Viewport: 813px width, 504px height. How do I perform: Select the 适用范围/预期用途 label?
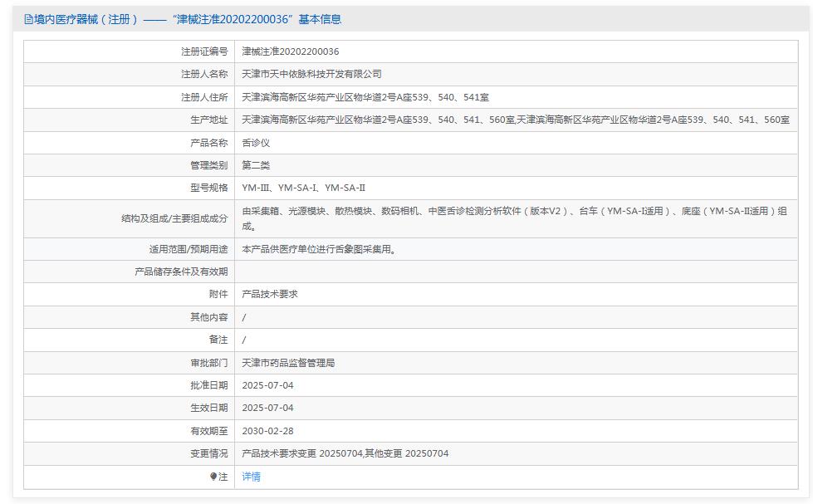pos(189,249)
